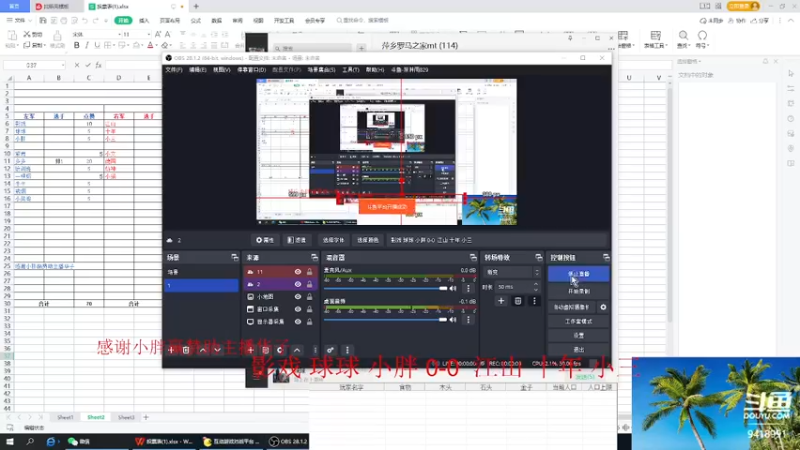Pop out the 混音器 dock panel
Image resolution: width=800 pixels, height=450 pixels.
coord(473,258)
